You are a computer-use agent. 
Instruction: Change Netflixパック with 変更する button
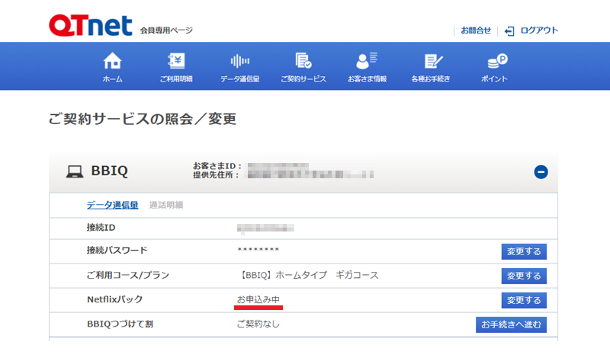click(524, 300)
